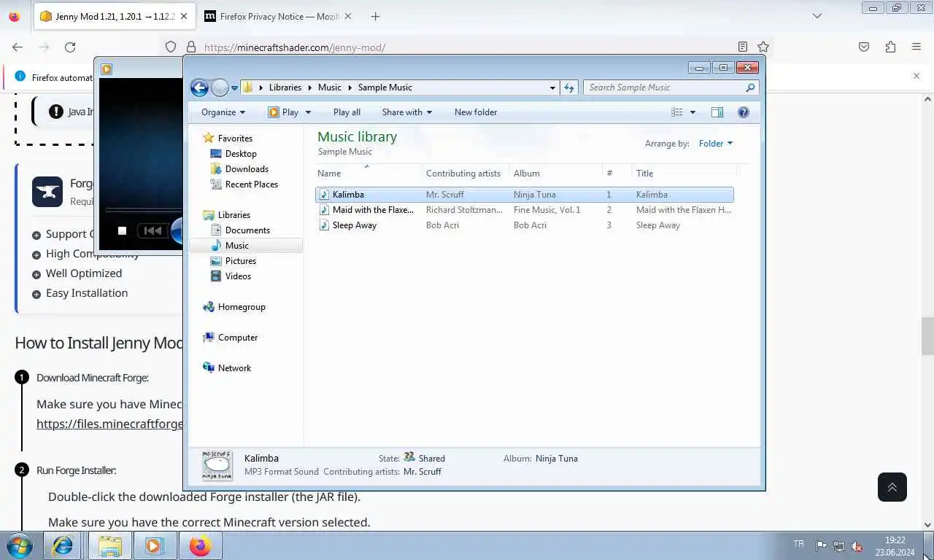
Task: Click List all tabs chevron in Firefox
Action: (x=817, y=16)
